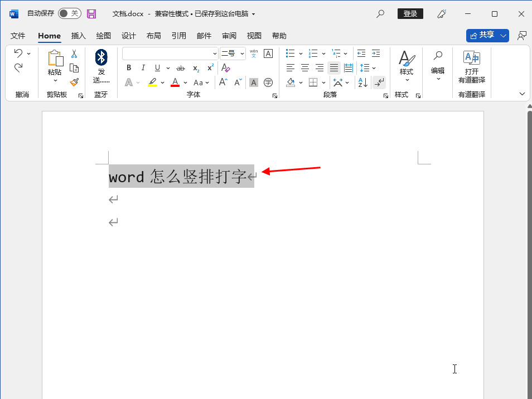Apply character border (boxed A)

(x=268, y=53)
